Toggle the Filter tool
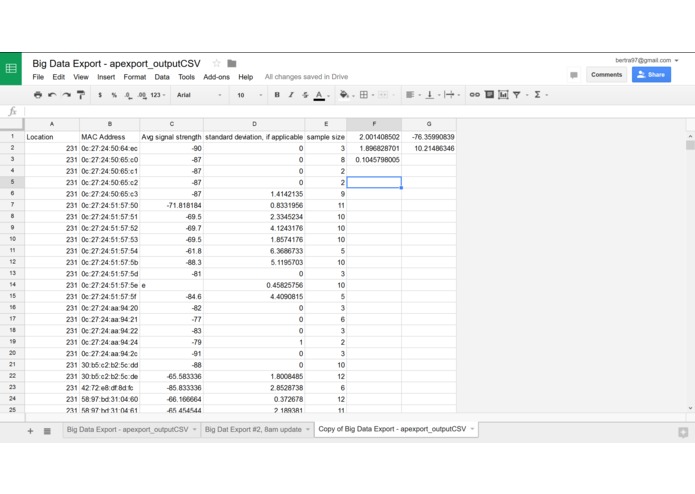Screen dimensions: 695x494 517,95
